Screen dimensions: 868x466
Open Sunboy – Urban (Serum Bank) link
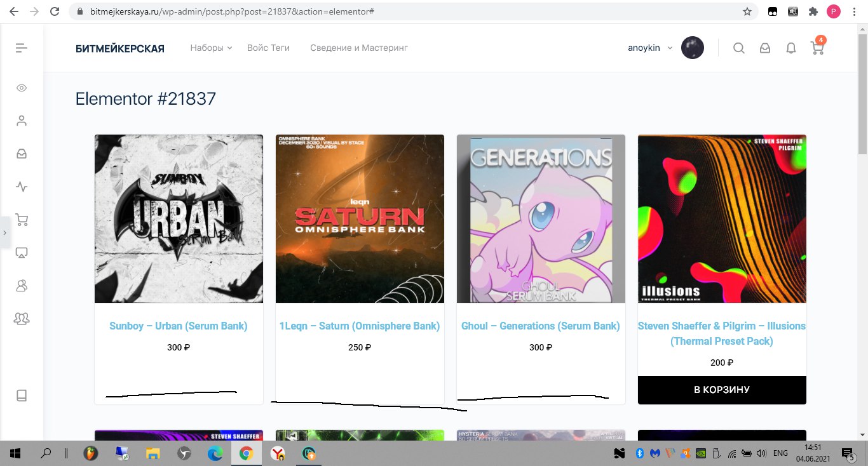[179, 326]
